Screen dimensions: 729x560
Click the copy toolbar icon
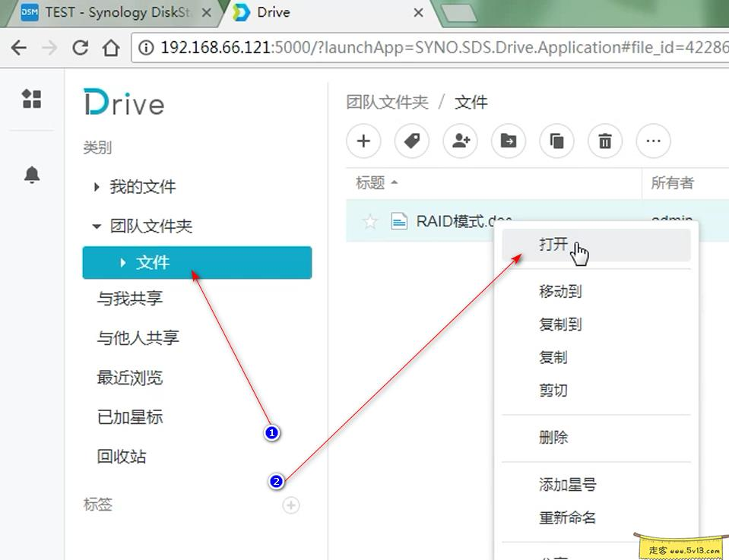point(556,141)
